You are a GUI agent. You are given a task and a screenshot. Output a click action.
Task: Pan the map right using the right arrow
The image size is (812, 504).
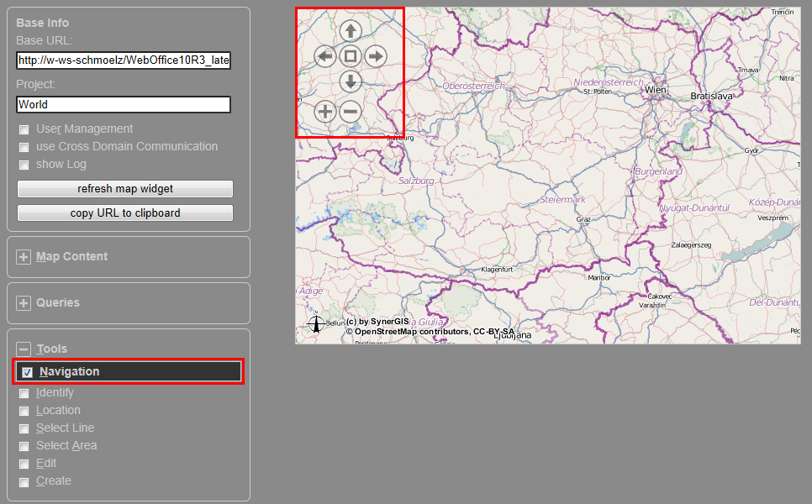(x=375, y=55)
